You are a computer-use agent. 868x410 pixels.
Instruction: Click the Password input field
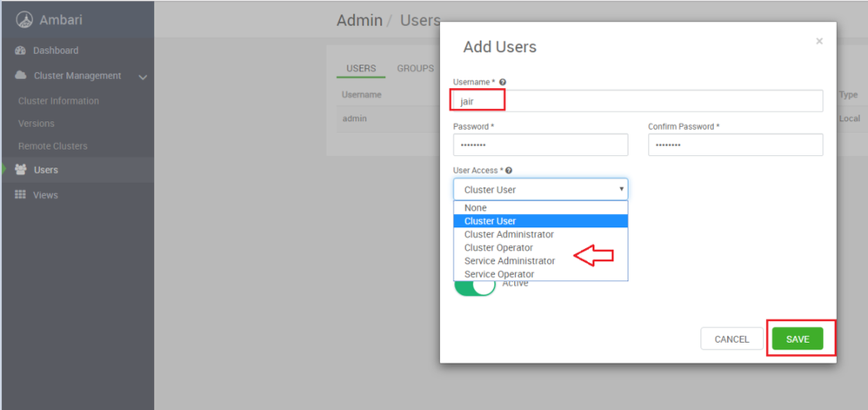tap(540, 145)
